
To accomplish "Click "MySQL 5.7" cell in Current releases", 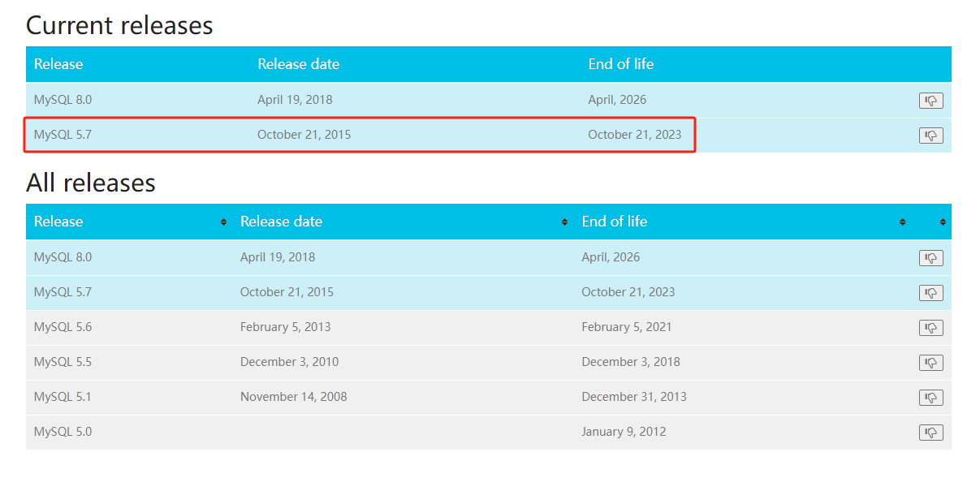I will pos(63,135).
